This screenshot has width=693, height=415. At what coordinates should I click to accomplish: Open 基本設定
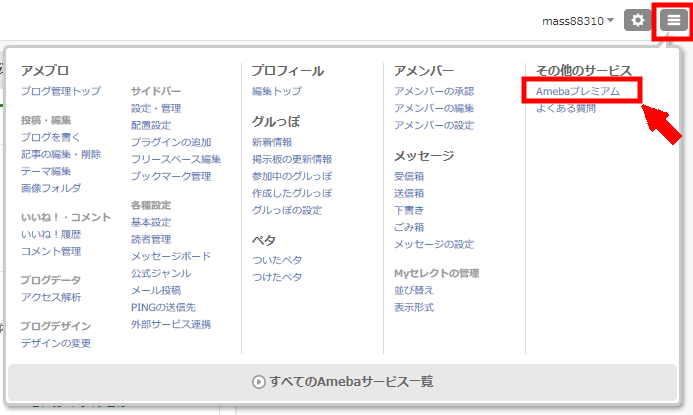151,222
